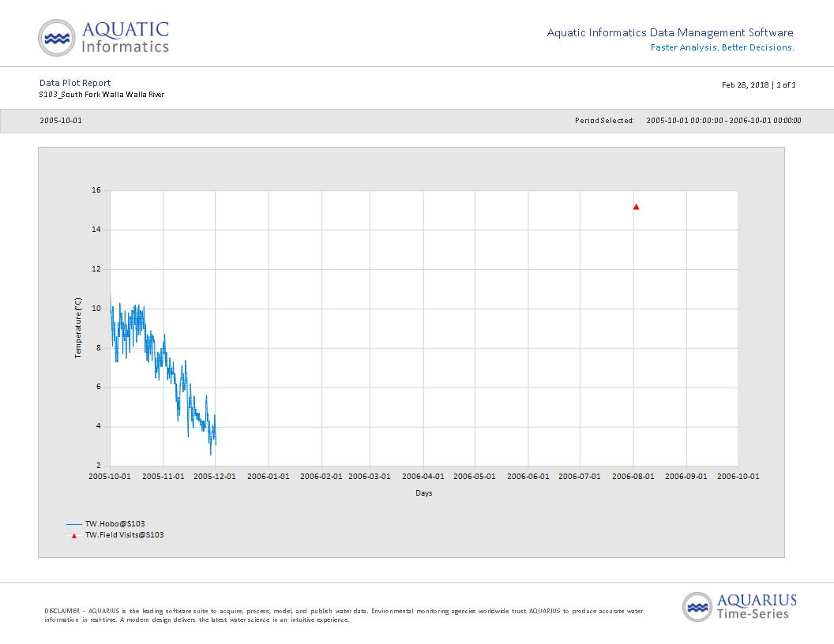Click the Days axis label
The width and height of the screenshot is (834, 644).
(424, 493)
